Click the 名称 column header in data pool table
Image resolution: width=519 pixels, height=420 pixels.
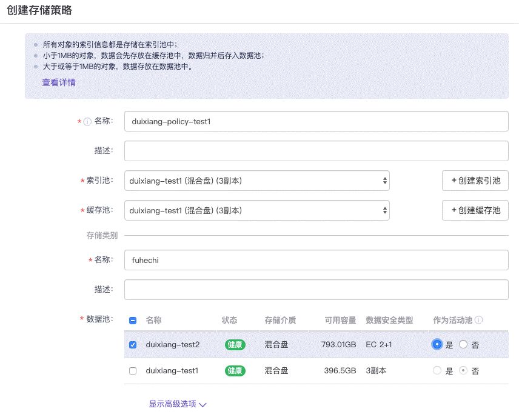pos(153,320)
